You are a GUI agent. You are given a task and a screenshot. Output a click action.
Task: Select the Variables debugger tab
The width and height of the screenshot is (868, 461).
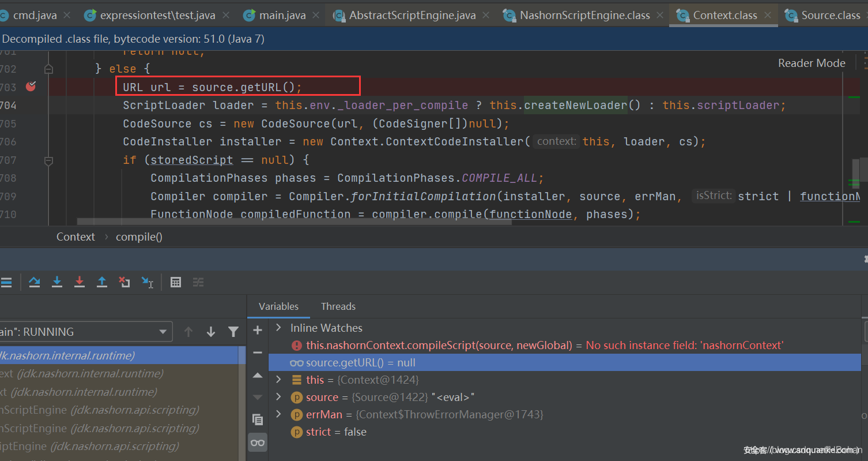pyautogui.click(x=278, y=306)
